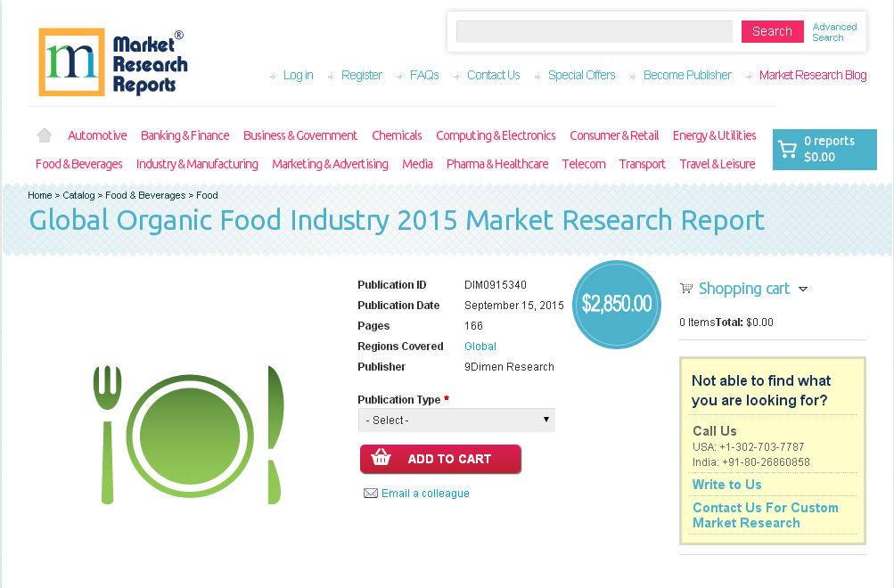Click India phone number +91-80-26860858
The height and width of the screenshot is (588, 894).
click(766, 462)
